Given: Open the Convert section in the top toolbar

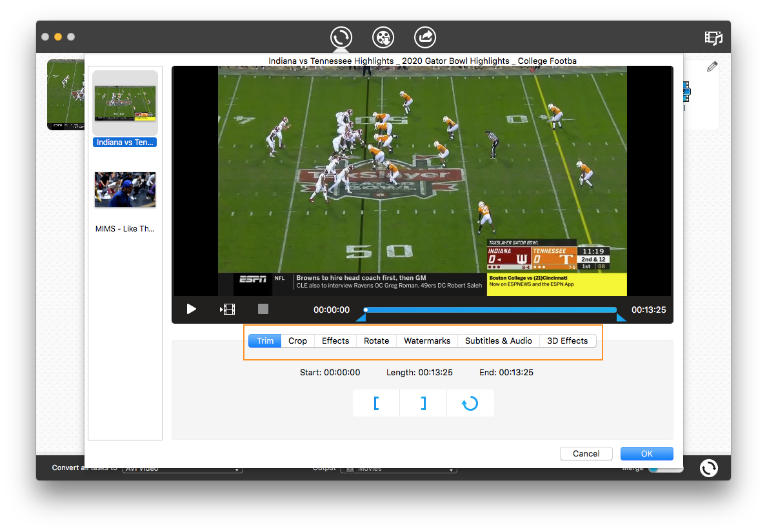Looking at the screenshot, I should pos(341,37).
